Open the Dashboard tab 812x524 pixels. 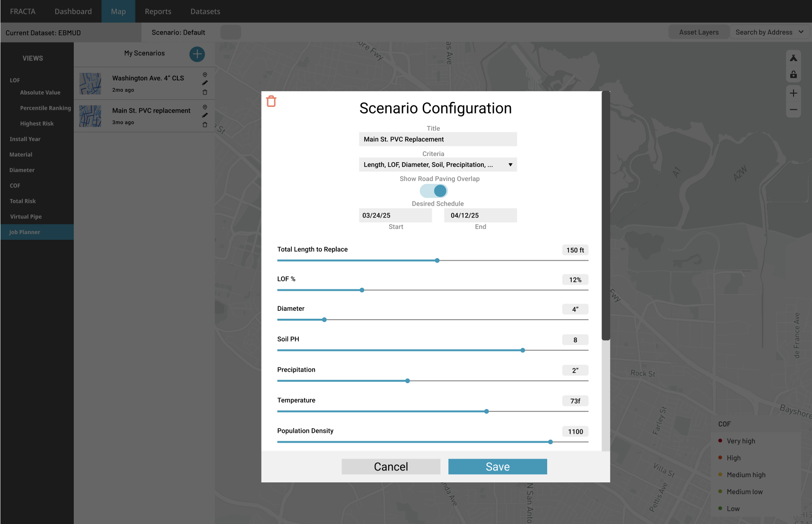(73, 11)
